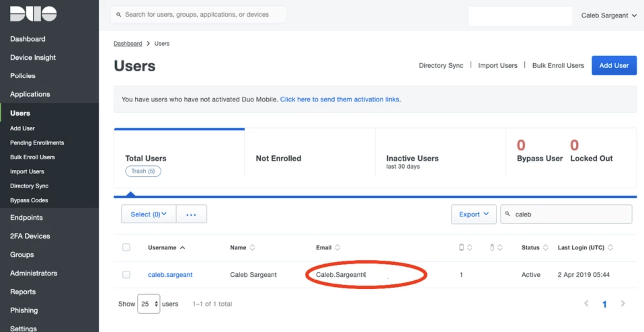
Task: Open the more actions ellipsis menu
Action: (191, 214)
